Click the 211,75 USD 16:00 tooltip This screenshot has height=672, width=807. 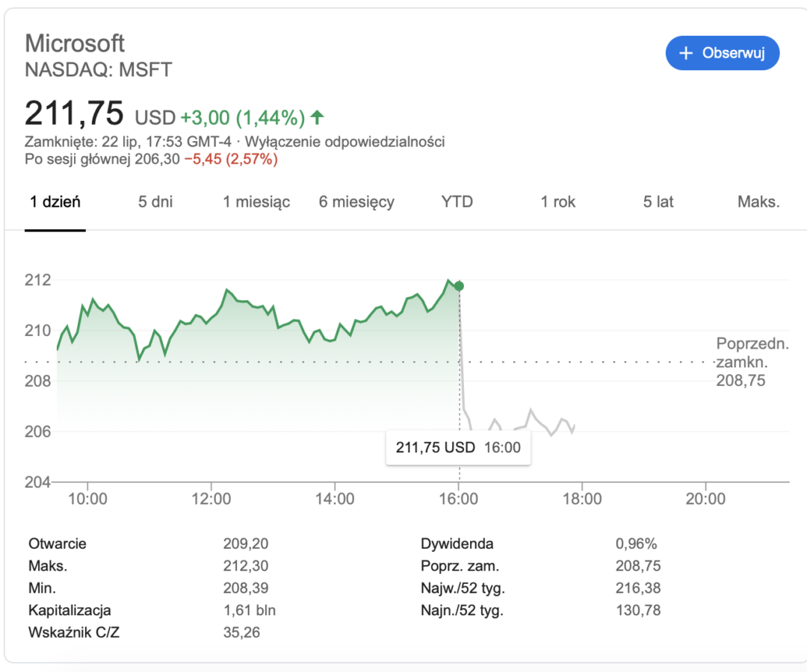tap(458, 447)
